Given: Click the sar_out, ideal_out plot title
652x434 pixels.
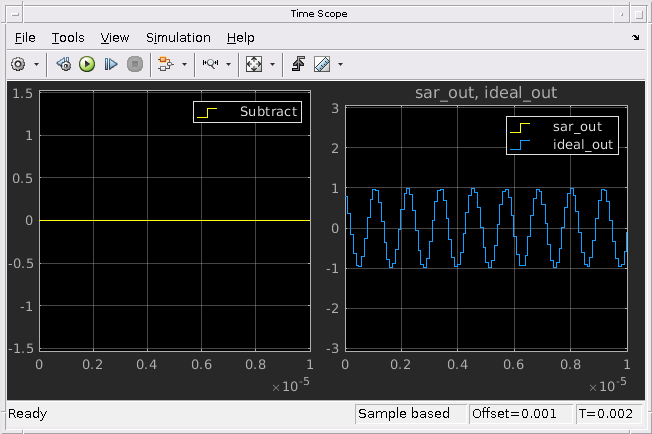Looking at the screenshot, I should (x=486, y=92).
